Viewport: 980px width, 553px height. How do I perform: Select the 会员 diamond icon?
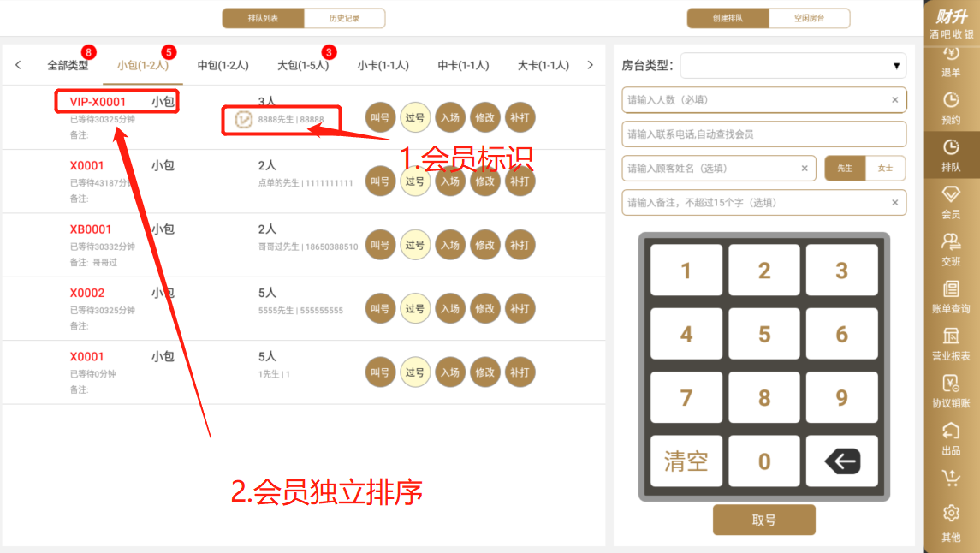[x=951, y=202]
